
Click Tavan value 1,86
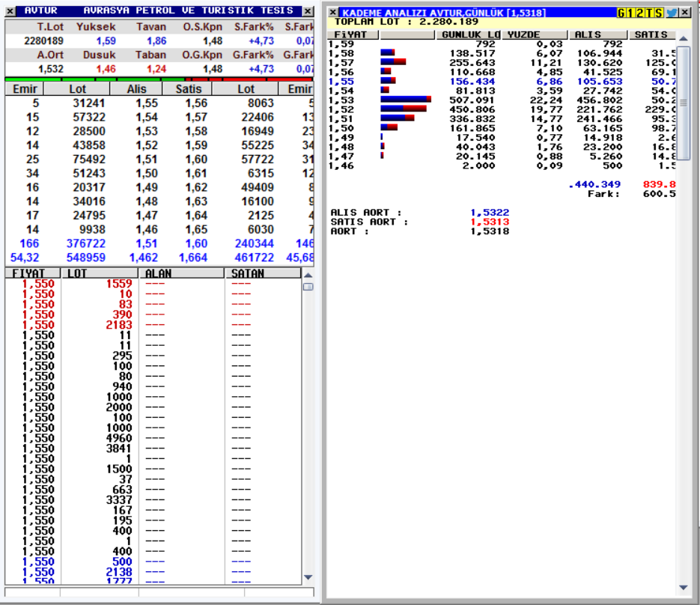(156, 41)
